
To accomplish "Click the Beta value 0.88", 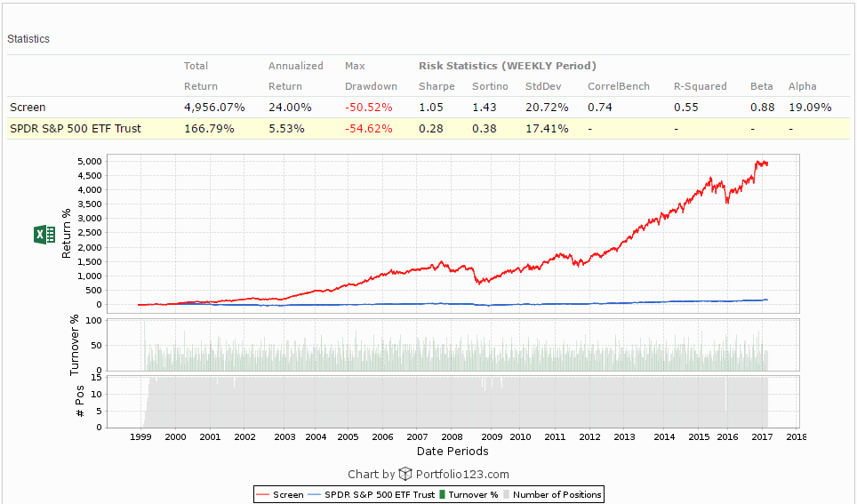I will point(763,108).
